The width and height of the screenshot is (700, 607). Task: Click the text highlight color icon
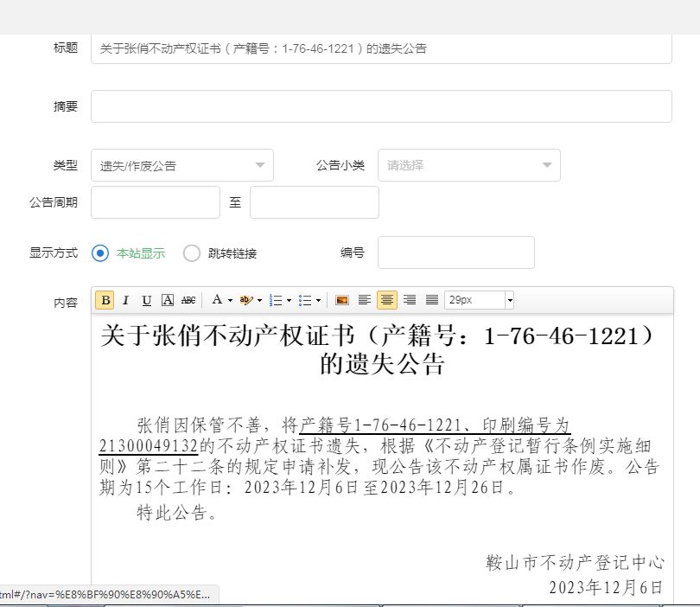pos(245,300)
